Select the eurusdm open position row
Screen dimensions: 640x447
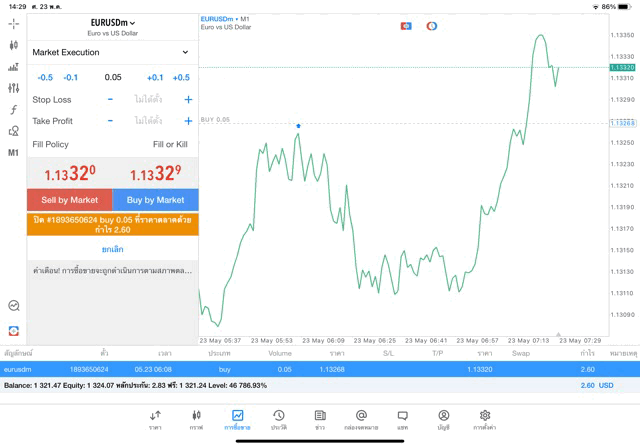click(x=320, y=369)
